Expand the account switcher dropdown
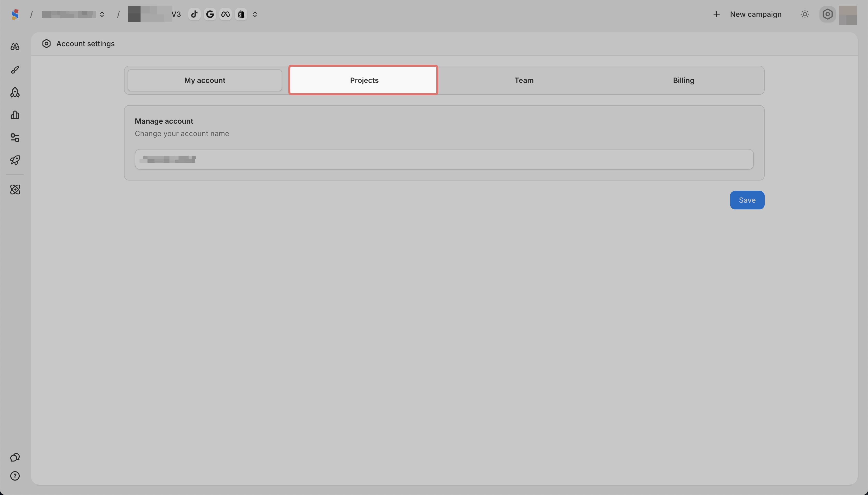The width and height of the screenshot is (868, 495). 102,14
